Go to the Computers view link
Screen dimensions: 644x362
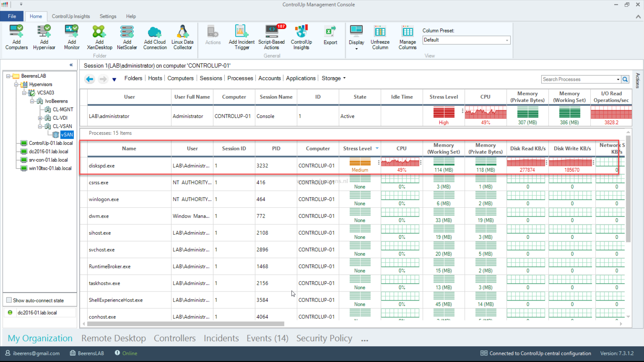[x=180, y=78]
